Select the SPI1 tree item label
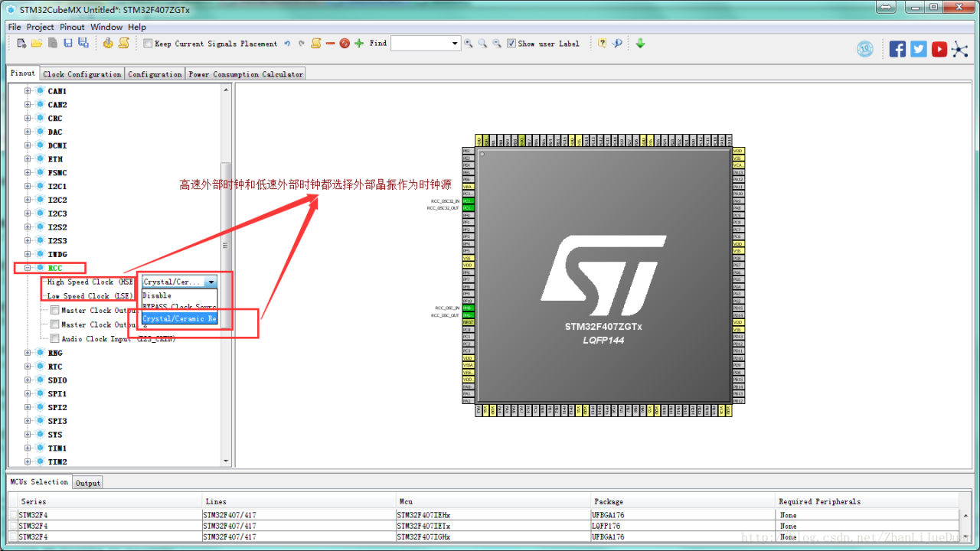Image resolution: width=980 pixels, height=551 pixels. coord(57,393)
